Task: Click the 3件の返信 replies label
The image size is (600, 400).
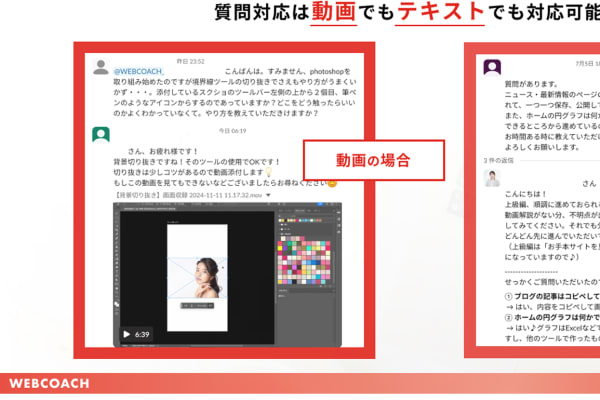Action: pos(502,160)
